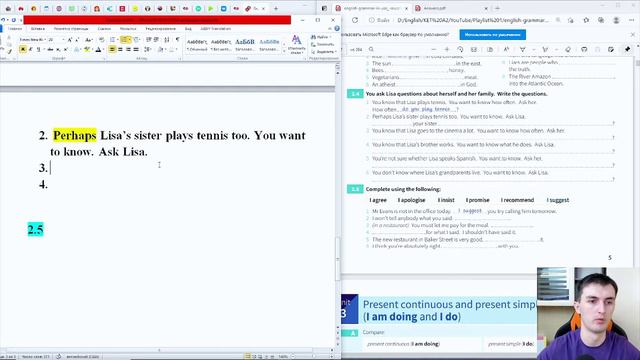The height and width of the screenshot is (360, 640).
Task: Toggle italic formatting in Word ribbon
Action: click(x=31, y=49)
